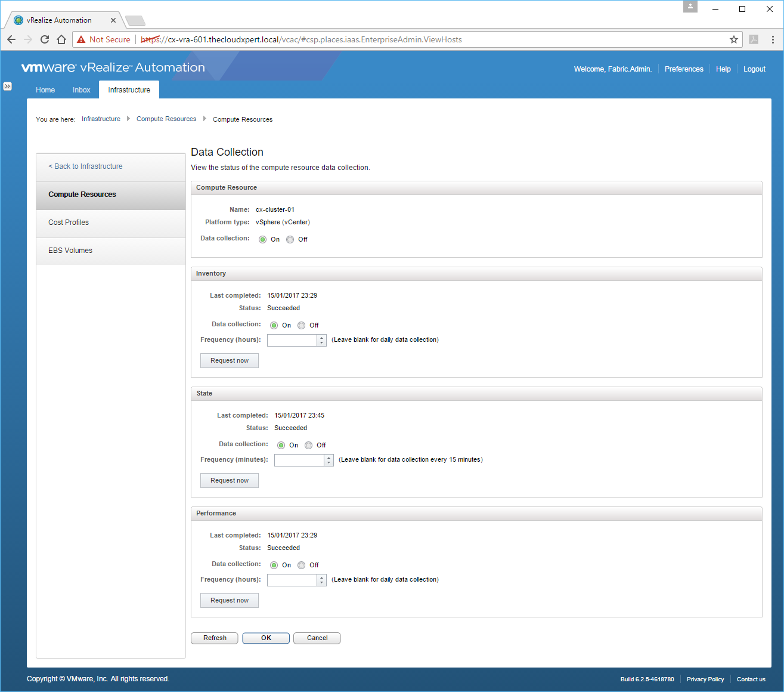Click first Compute Resources breadcrumb link
The width and height of the screenshot is (784, 692).
[166, 119]
